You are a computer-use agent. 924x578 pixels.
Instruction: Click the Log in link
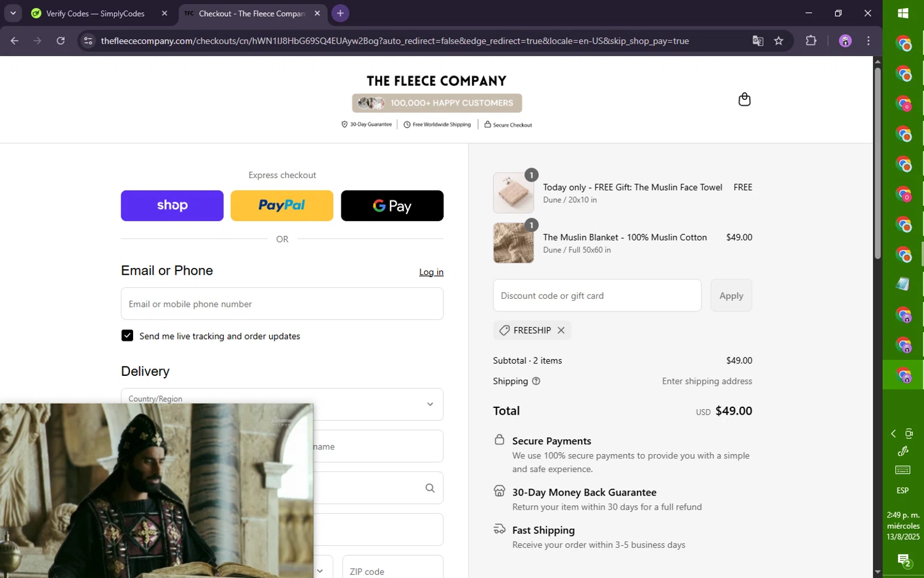click(431, 272)
